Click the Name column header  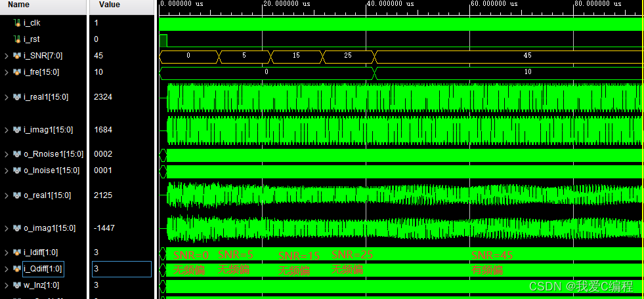(19, 5)
